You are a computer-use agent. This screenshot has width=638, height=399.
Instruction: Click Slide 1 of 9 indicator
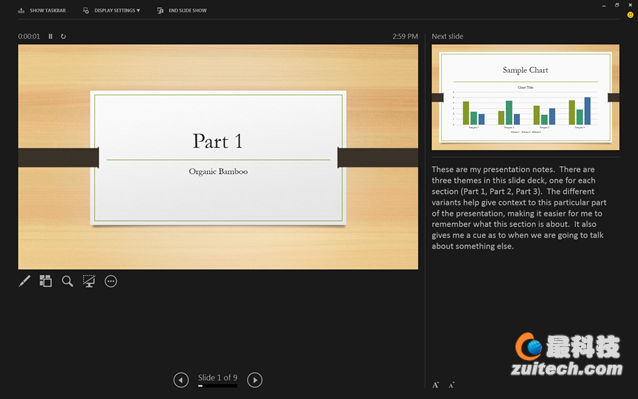coord(218,377)
